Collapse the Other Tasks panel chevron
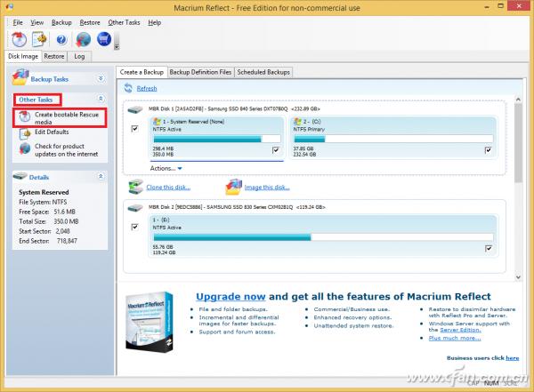 101,99
